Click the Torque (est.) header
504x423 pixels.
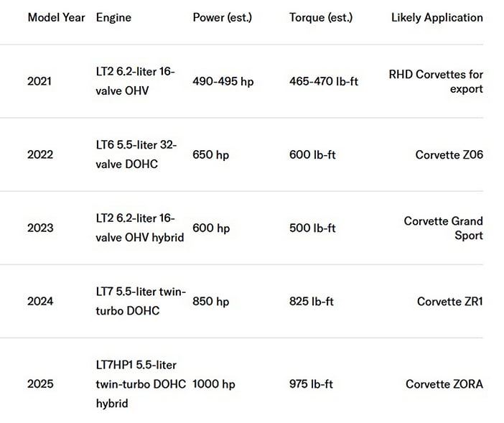pos(321,18)
